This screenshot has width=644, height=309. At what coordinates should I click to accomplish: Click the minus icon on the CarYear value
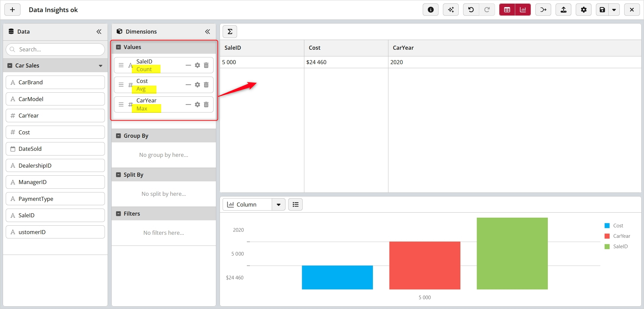188,104
